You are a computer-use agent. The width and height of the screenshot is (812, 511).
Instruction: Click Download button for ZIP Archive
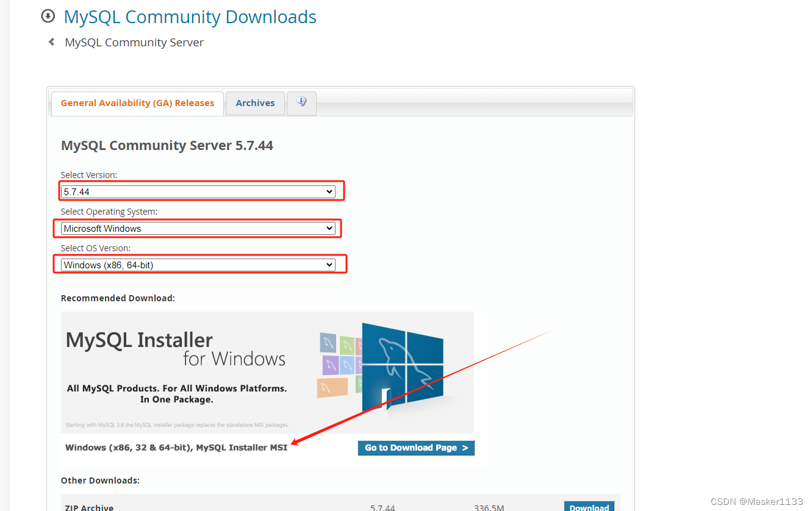(x=589, y=507)
